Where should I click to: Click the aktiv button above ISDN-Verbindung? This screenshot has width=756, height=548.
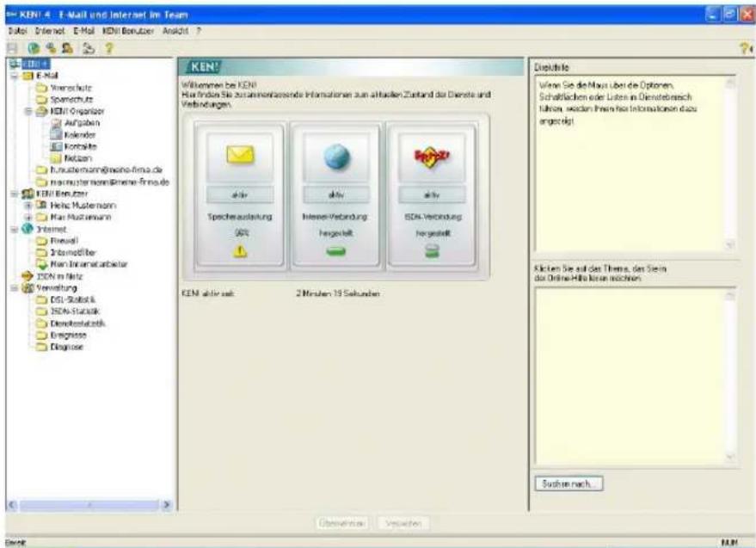coord(432,194)
